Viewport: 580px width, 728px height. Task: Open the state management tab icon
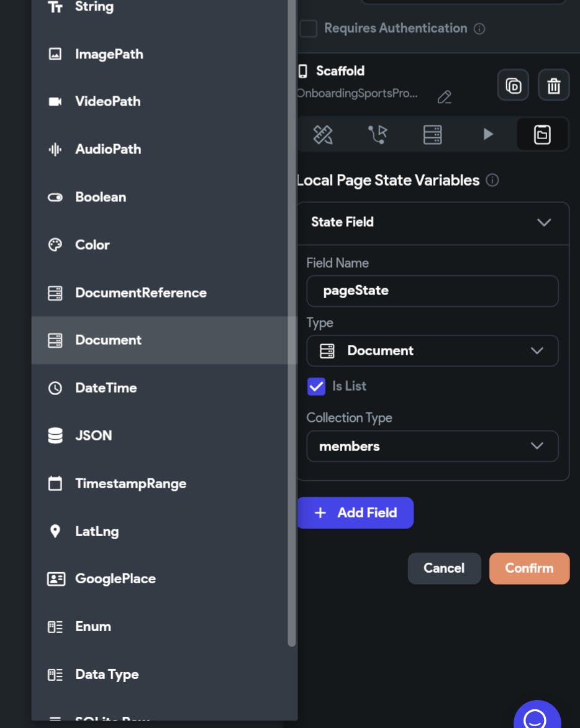tap(542, 134)
